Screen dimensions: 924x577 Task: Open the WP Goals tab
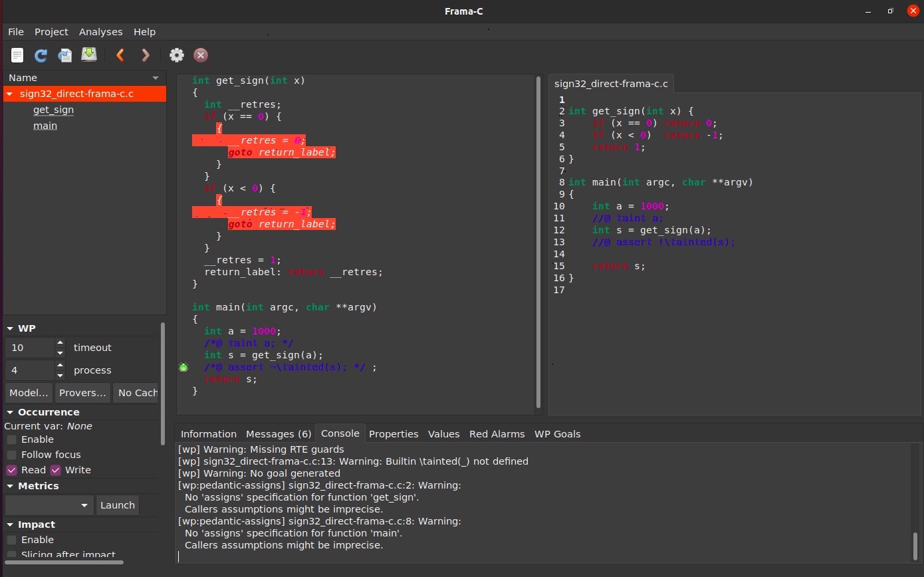[x=557, y=433]
